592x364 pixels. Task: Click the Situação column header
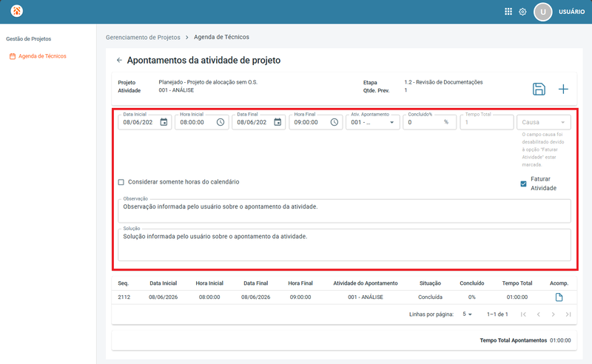click(x=430, y=283)
